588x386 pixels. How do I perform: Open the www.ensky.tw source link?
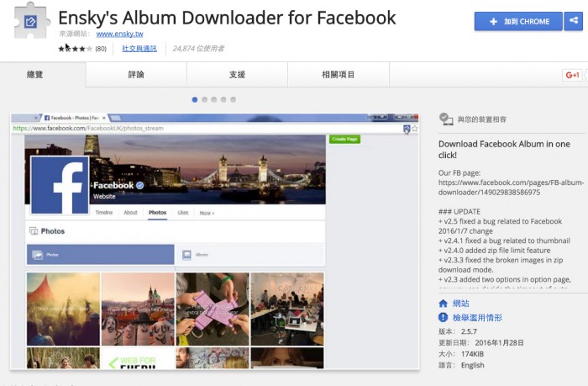click(119, 34)
